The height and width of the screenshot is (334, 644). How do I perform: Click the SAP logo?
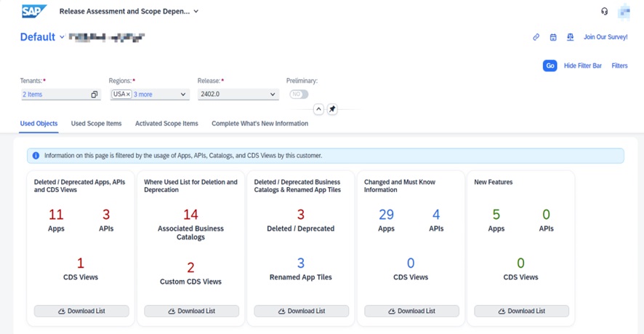click(x=34, y=12)
